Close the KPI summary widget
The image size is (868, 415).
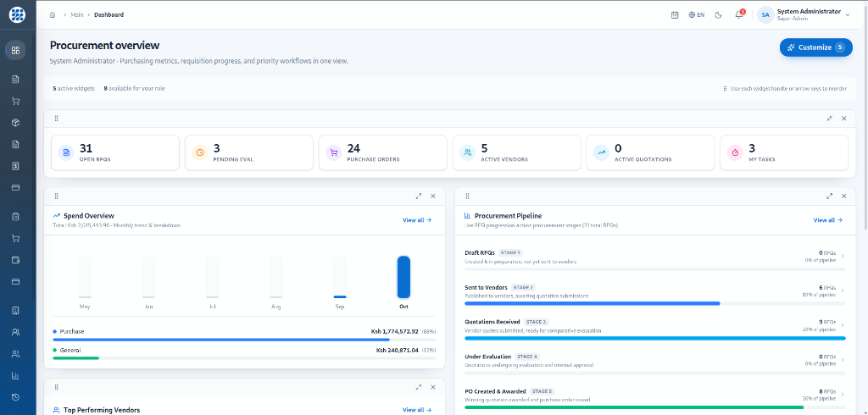[843, 119]
